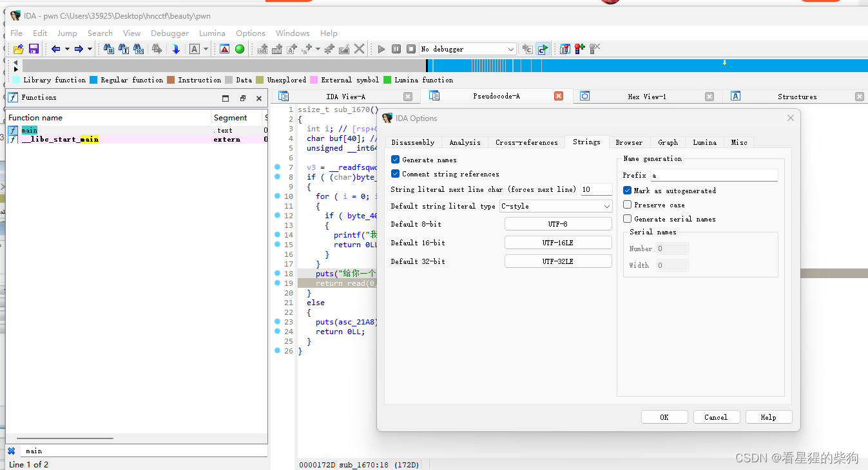Image resolution: width=868 pixels, height=470 pixels.
Task: Enable Preserve case checkbox
Action: tap(627, 205)
